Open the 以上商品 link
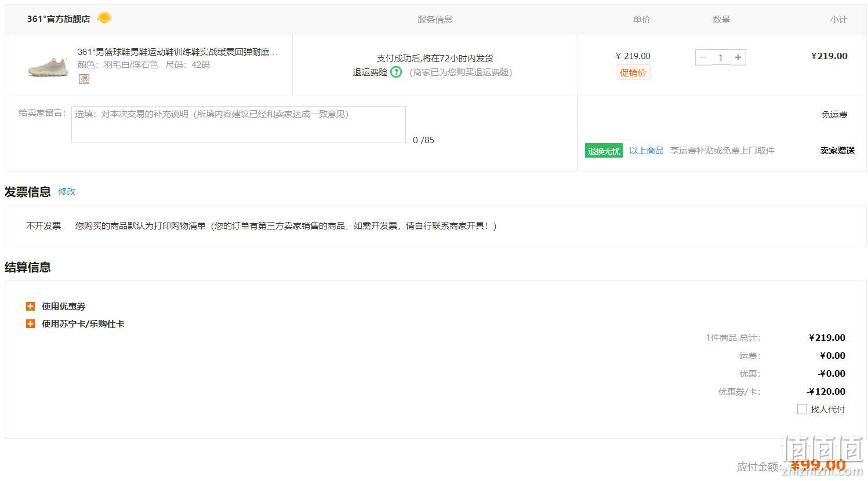 tap(647, 151)
